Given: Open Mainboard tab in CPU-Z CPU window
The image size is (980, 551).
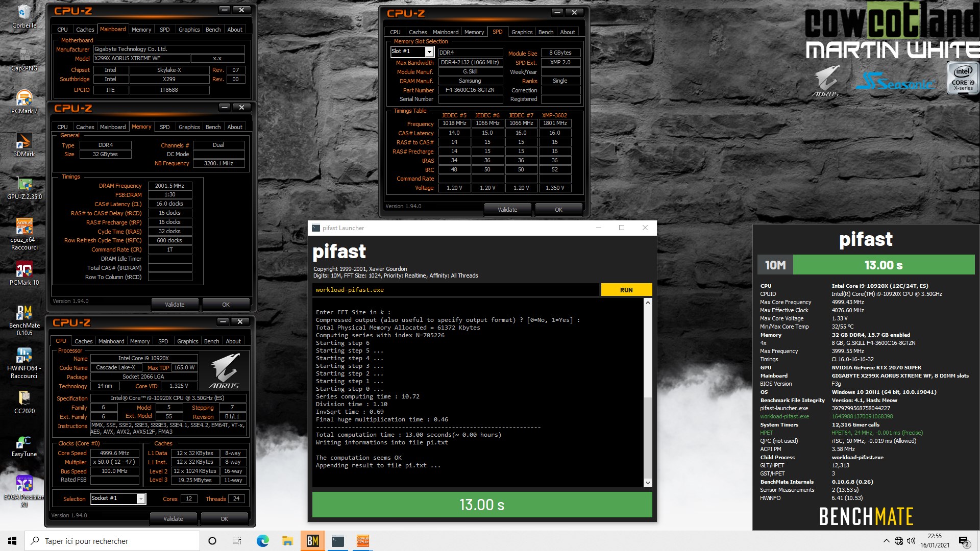Looking at the screenshot, I should click(111, 341).
